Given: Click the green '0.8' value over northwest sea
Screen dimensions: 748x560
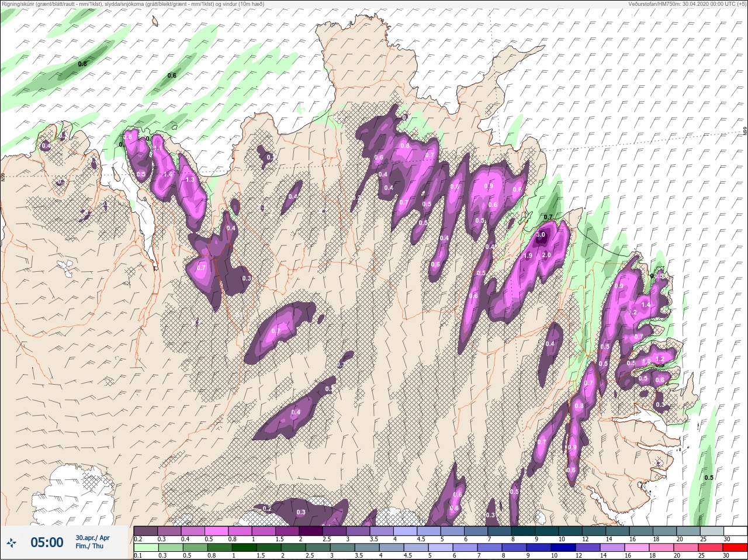Looking at the screenshot, I should coord(82,64).
